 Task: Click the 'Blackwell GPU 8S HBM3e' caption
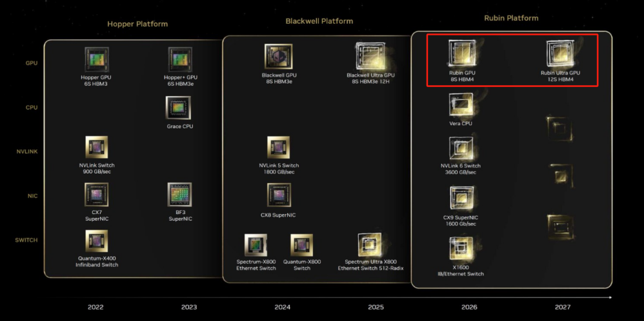click(x=279, y=79)
